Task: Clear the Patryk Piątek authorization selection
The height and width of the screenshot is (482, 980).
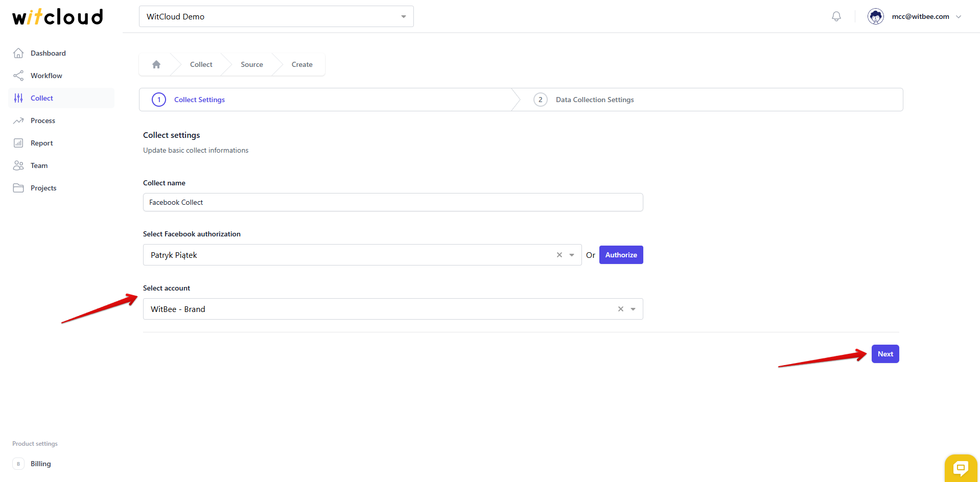Action: click(x=559, y=255)
